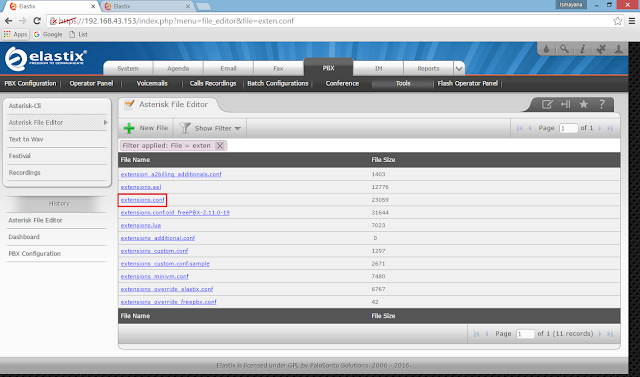Go to next page using bottom pager
640x377 pixels.
click(x=600, y=334)
